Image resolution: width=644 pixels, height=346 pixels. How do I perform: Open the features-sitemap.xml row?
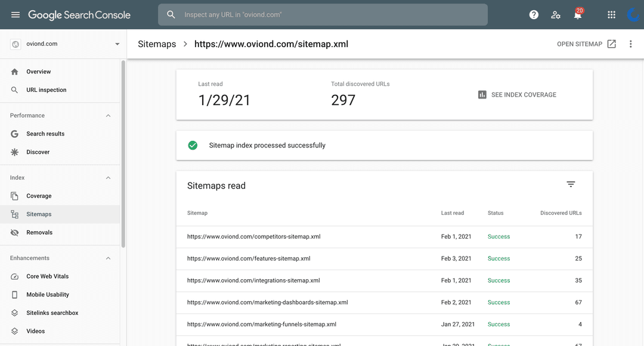[x=385, y=258]
